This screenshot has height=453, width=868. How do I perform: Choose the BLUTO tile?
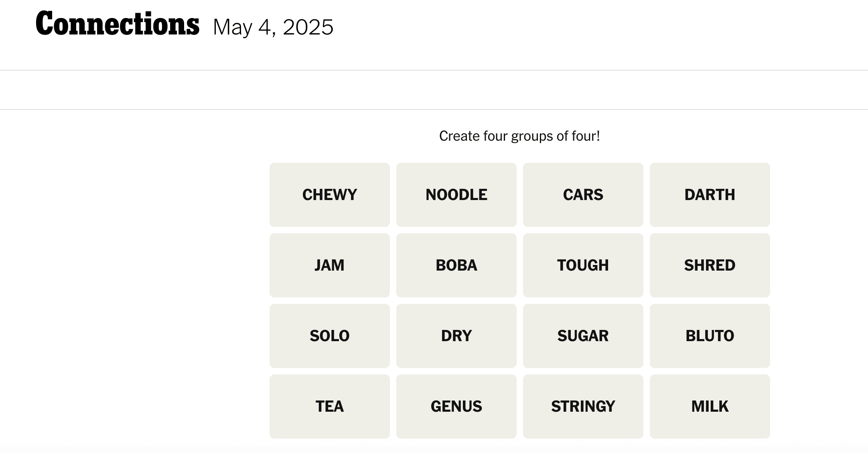pyautogui.click(x=710, y=336)
